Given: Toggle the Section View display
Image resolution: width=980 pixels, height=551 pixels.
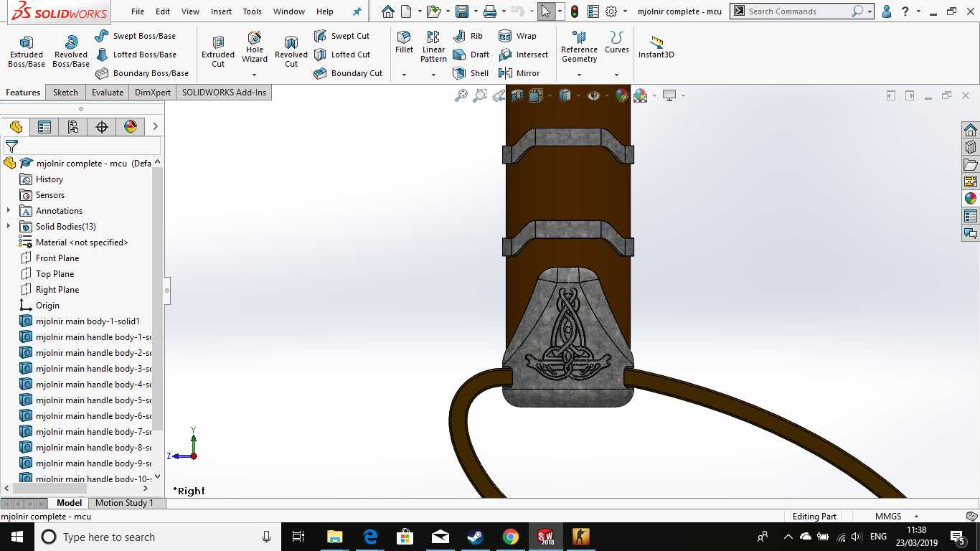Looking at the screenshot, I should click(x=517, y=95).
